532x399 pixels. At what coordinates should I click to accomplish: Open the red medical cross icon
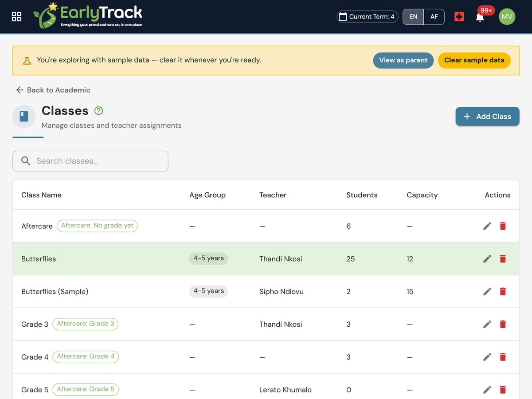(x=459, y=17)
